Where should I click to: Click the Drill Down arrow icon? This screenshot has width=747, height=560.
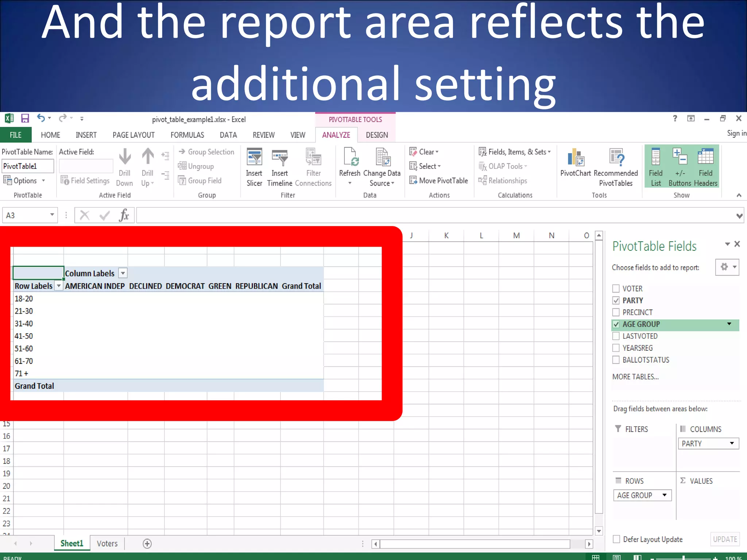[x=125, y=157]
